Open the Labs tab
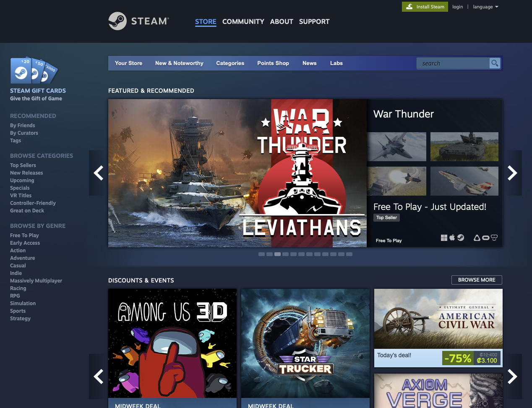 click(336, 63)
